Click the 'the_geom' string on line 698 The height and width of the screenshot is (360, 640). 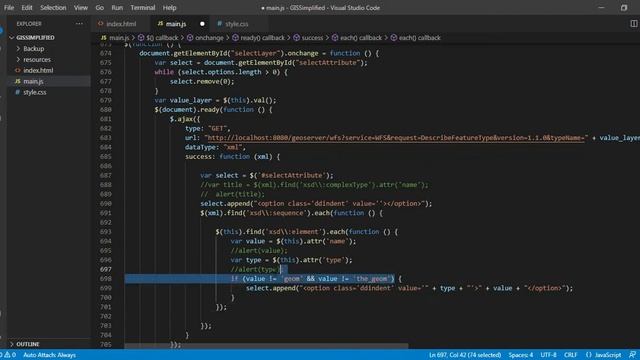pyautogui.click(x=371, y=279)
